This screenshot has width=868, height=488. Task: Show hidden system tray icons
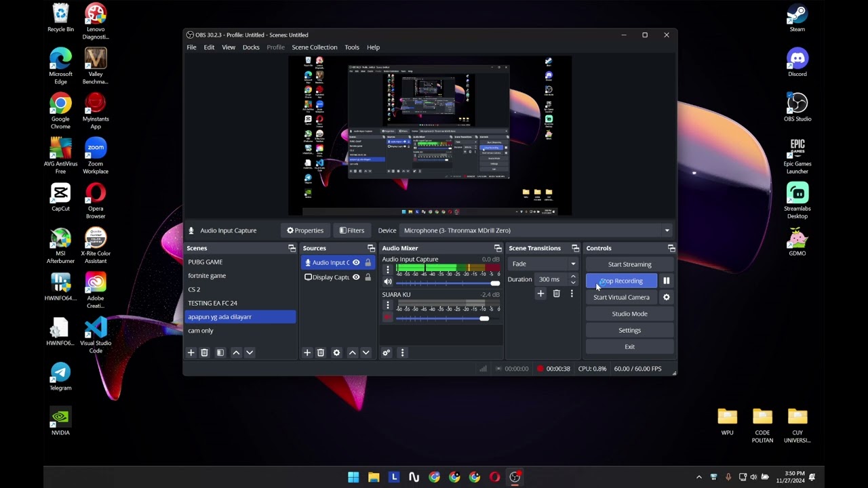point(699,477)
